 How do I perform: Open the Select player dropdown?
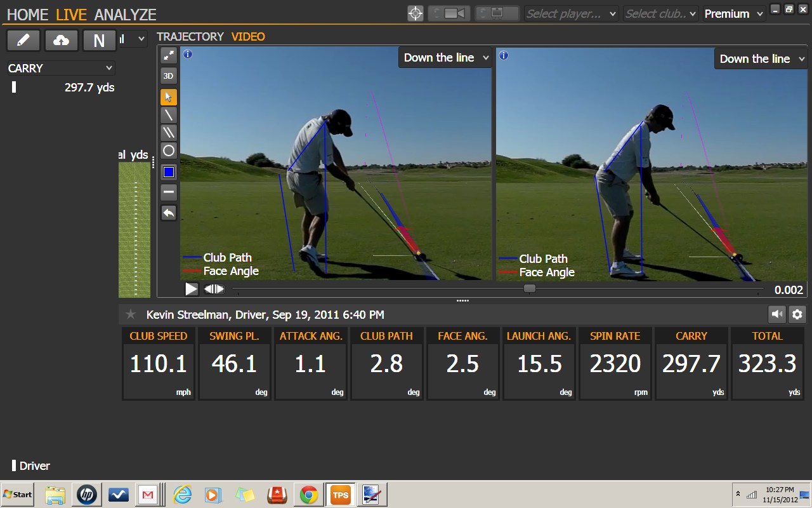click(572, 13)
